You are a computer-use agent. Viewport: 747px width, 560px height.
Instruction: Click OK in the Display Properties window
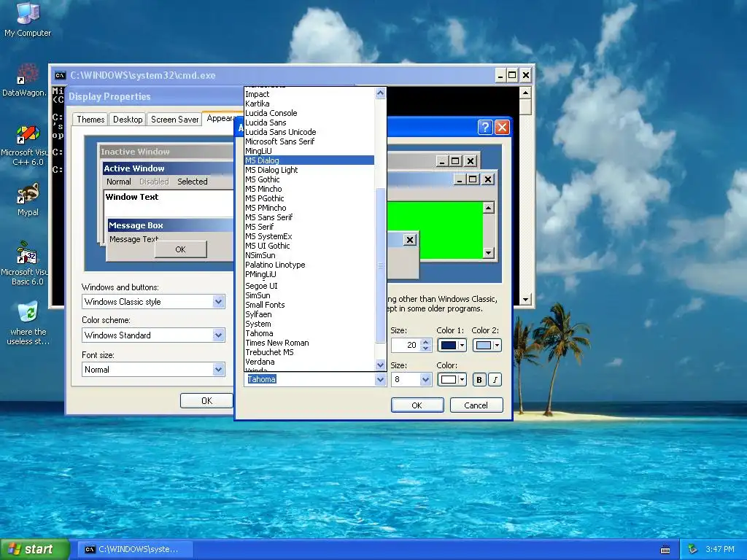coord(206,401)
